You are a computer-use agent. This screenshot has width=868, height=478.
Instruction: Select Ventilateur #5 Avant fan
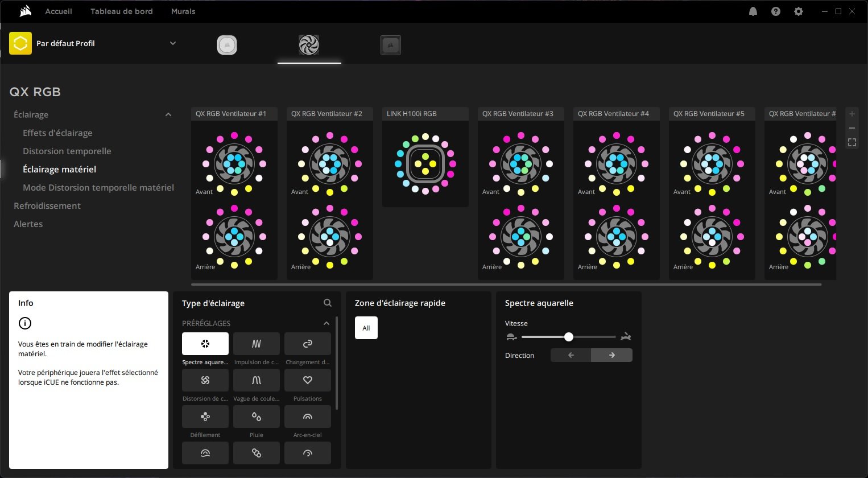pos(712,164)
